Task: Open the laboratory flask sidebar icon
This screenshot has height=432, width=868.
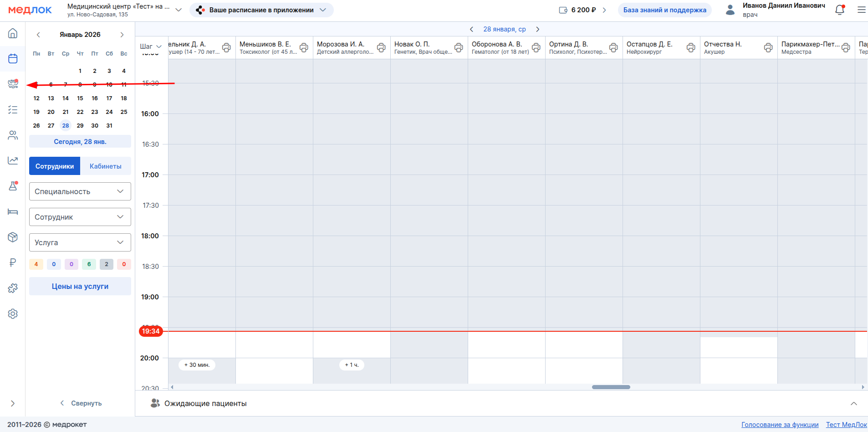Action: point(13,186)
